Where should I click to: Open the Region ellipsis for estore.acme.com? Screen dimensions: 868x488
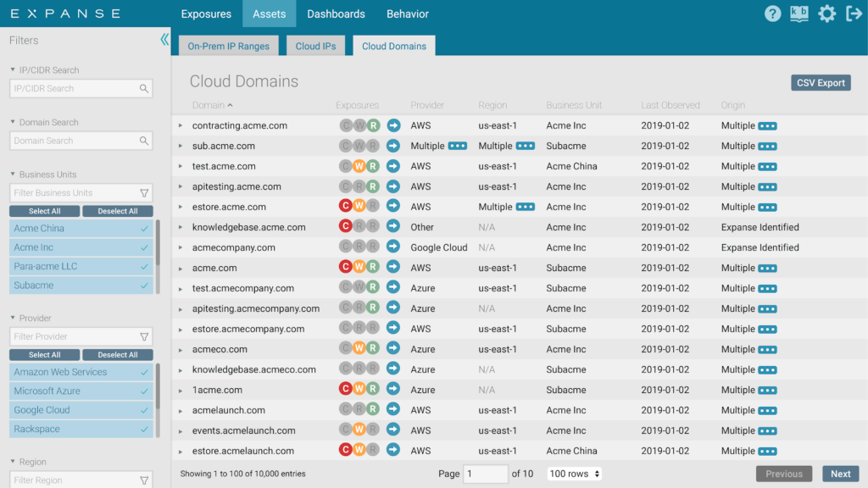tap(525, 207)
